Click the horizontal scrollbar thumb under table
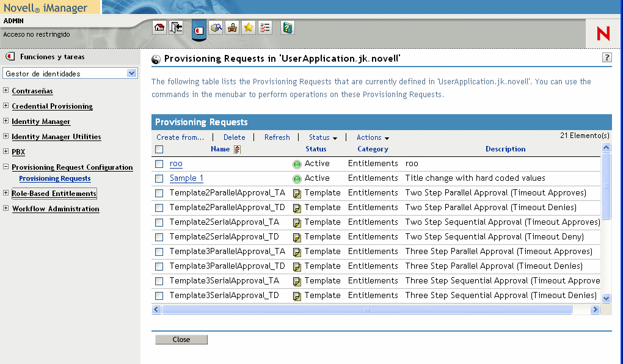The image size is (623, 364). 366,310
